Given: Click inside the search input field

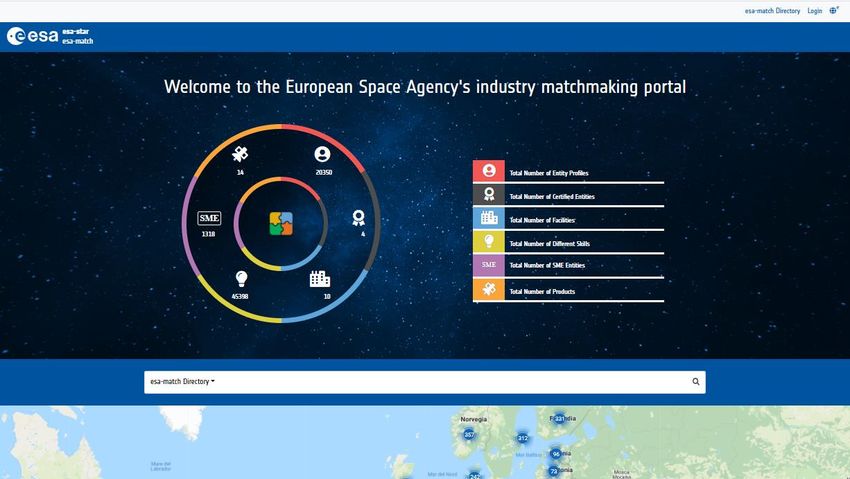Looking at the screenshot, I should click(x=450, y=382).
